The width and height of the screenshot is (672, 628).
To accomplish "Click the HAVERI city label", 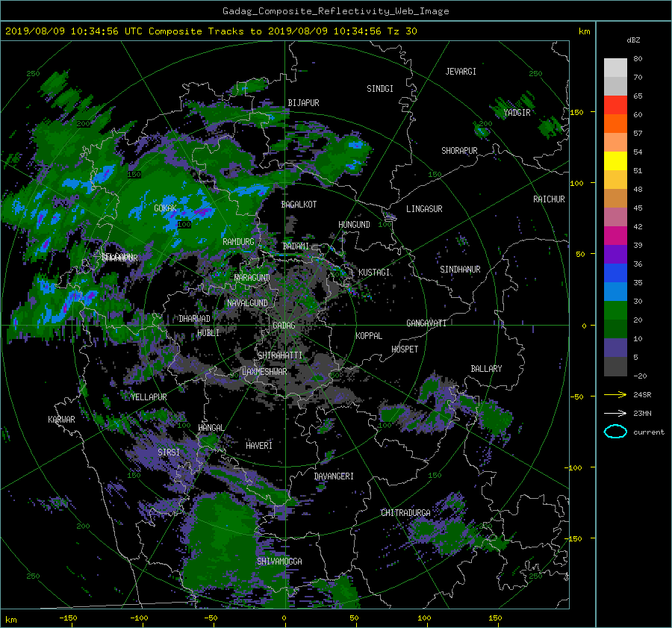I will (259, 446).
